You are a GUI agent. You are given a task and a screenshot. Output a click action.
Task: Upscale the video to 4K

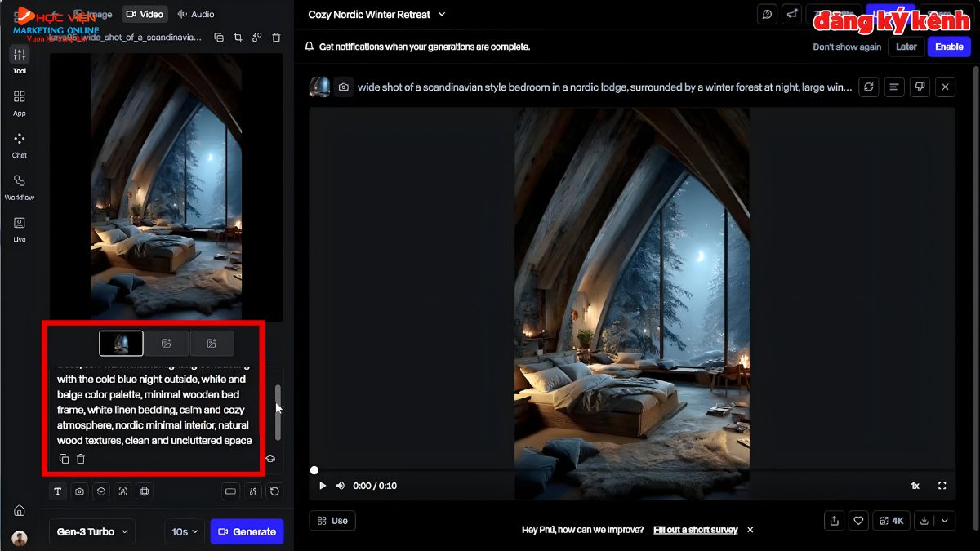click(891, 520)
